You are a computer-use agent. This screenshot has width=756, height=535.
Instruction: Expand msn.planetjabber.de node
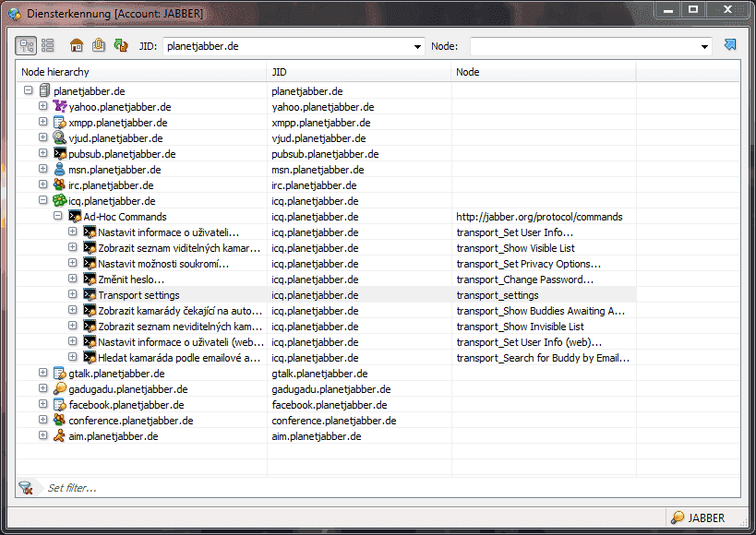click(x=42, y=169)
